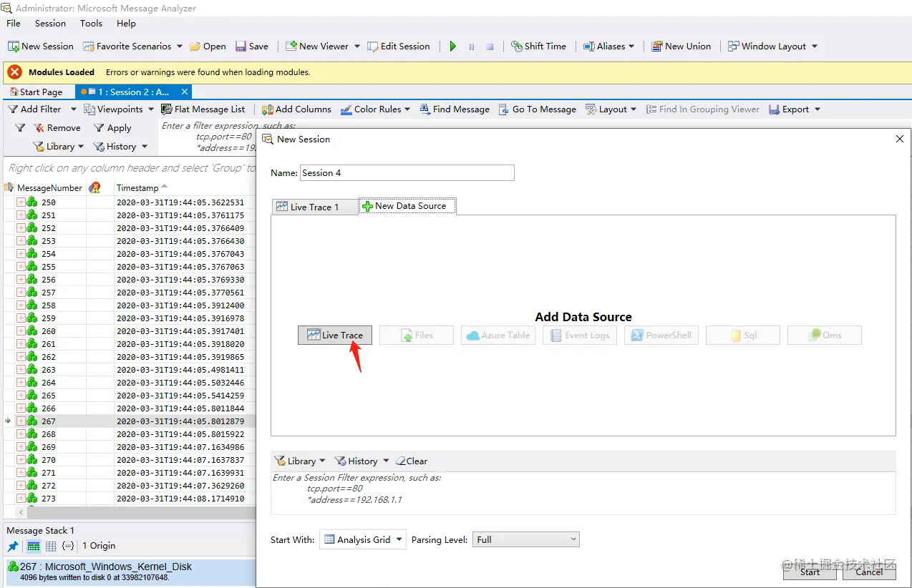
Task: Click Apply filter button
Action: [112, 127]
